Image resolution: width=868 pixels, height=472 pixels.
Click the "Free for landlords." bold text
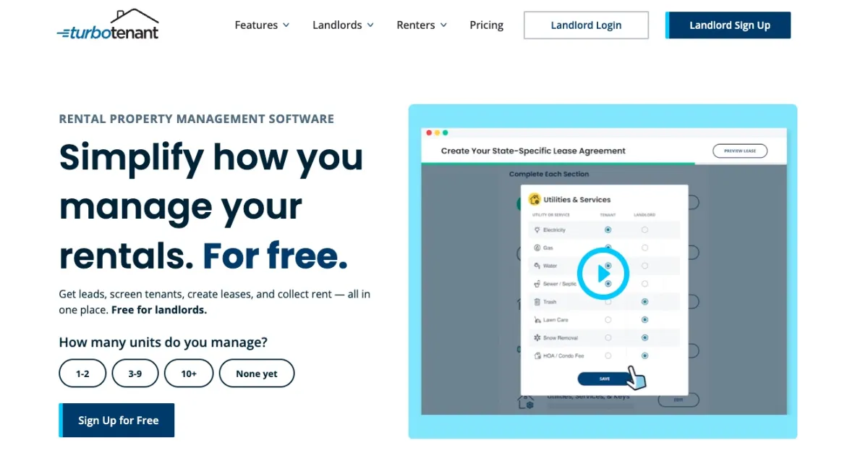pos(159,310)
